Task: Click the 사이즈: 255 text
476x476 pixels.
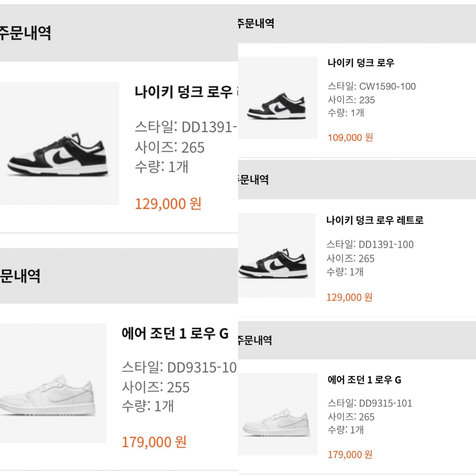Action: 156,387
